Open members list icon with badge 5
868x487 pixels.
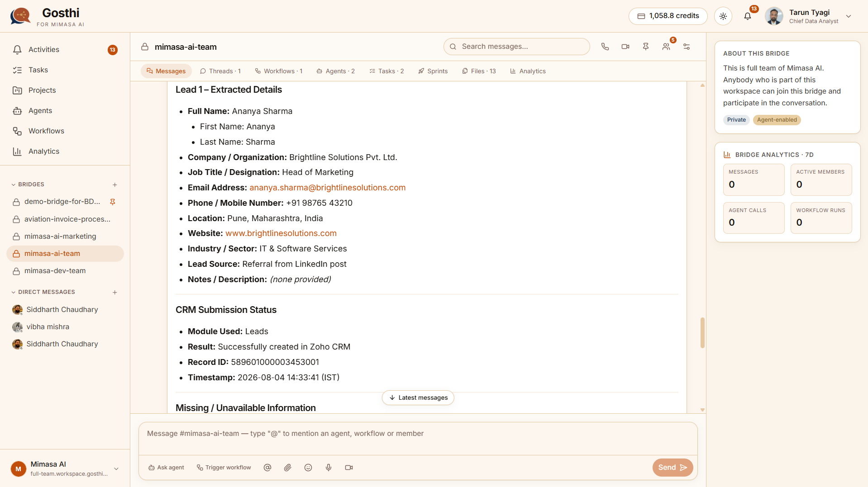(666, 47)
